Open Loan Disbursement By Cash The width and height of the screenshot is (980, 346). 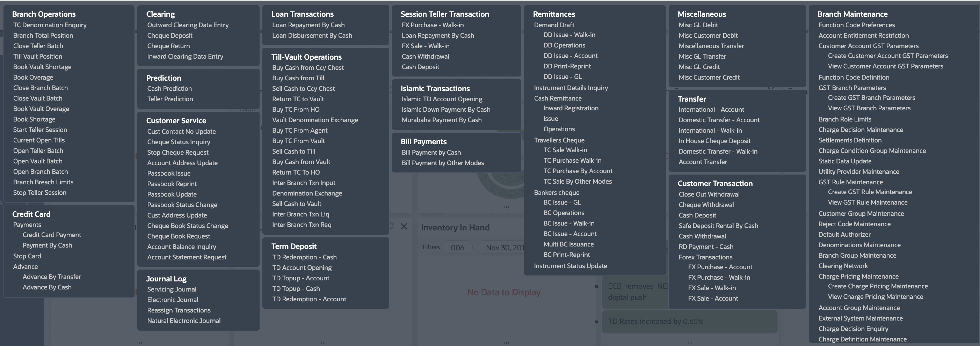312,35
